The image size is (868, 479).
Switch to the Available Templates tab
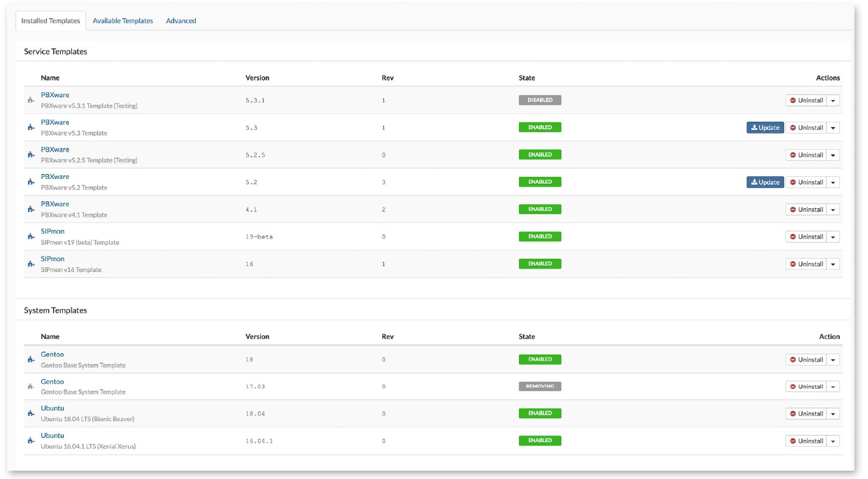coord(124,20)
